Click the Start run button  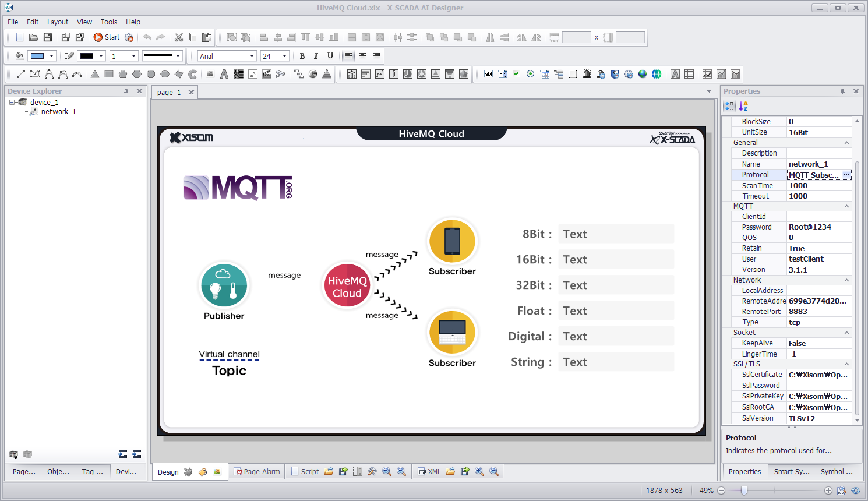[107, 37]
